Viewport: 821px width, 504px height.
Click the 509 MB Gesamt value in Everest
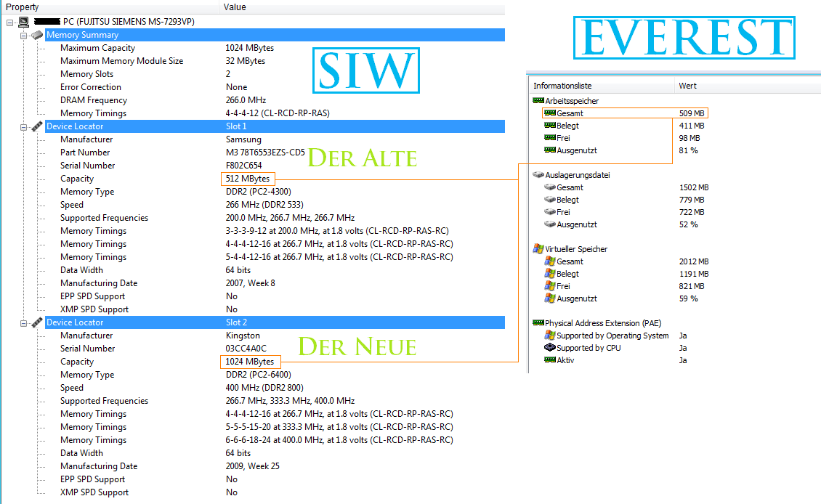(692, 113)
